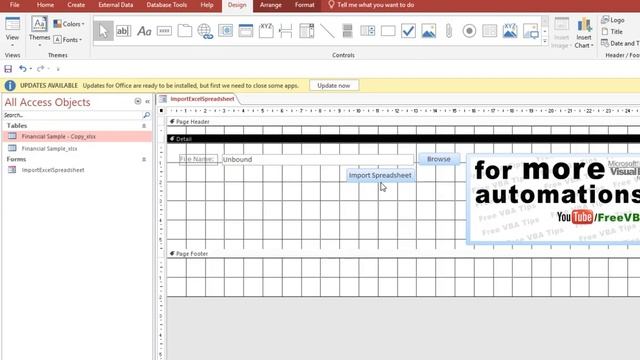
Task: Click the Detail section bar
Action: (x=403, y=139)
